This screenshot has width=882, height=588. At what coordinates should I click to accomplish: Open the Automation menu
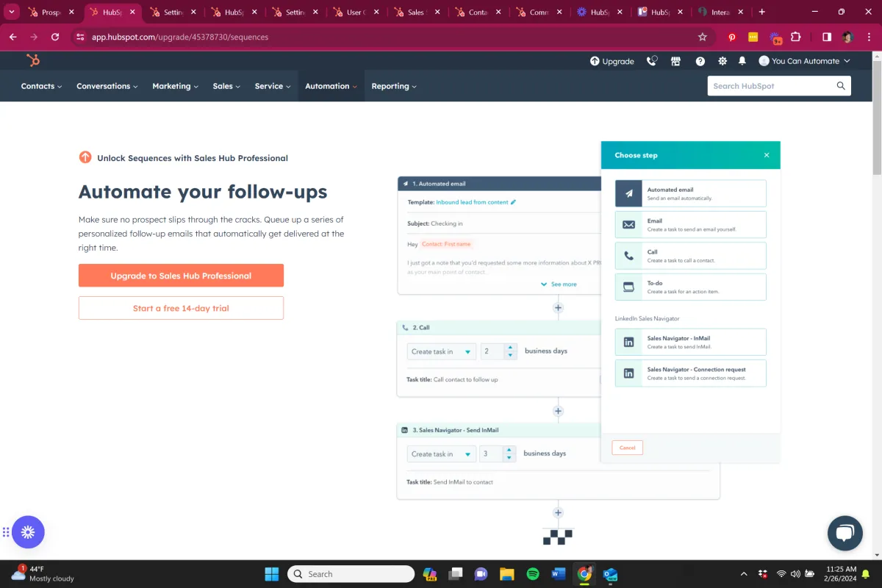(x=331, y=86)
